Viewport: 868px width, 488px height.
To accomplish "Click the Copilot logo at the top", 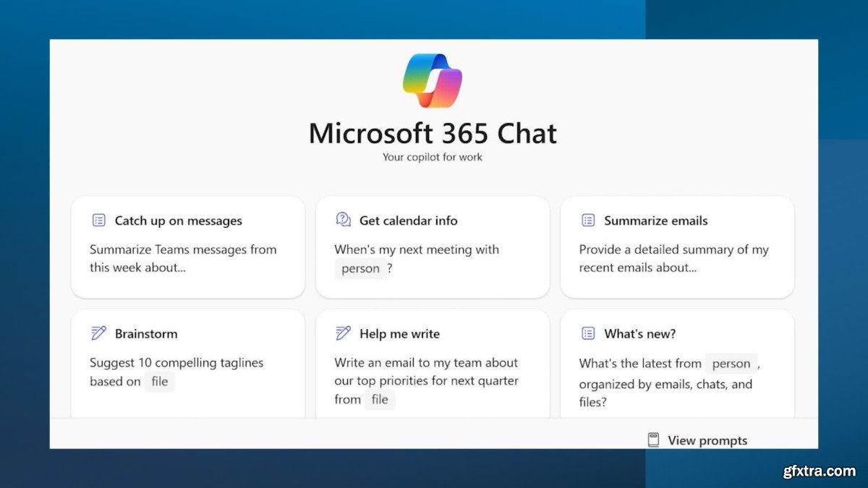I will [x=433, y=80].
